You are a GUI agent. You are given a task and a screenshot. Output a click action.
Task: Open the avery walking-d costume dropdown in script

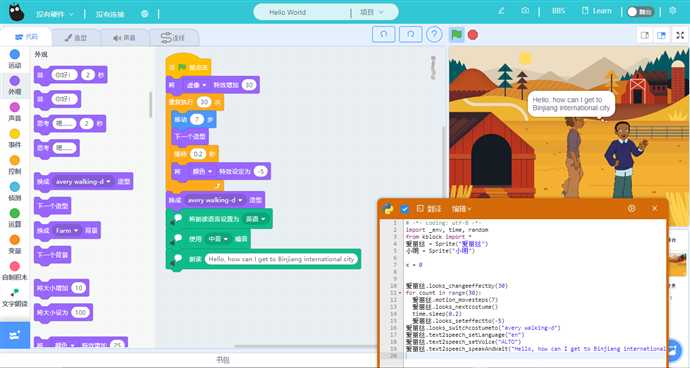(215, 200)
